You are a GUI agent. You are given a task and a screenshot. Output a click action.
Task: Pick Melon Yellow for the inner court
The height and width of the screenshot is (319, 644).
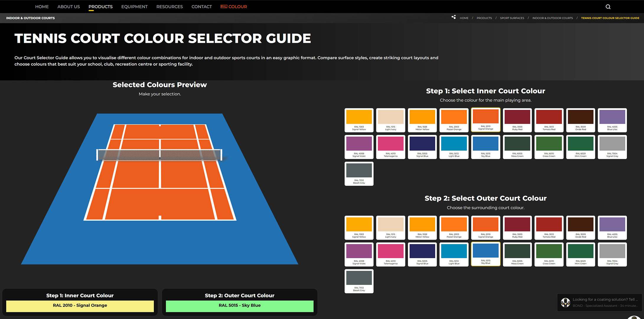[x=422, y=120]
